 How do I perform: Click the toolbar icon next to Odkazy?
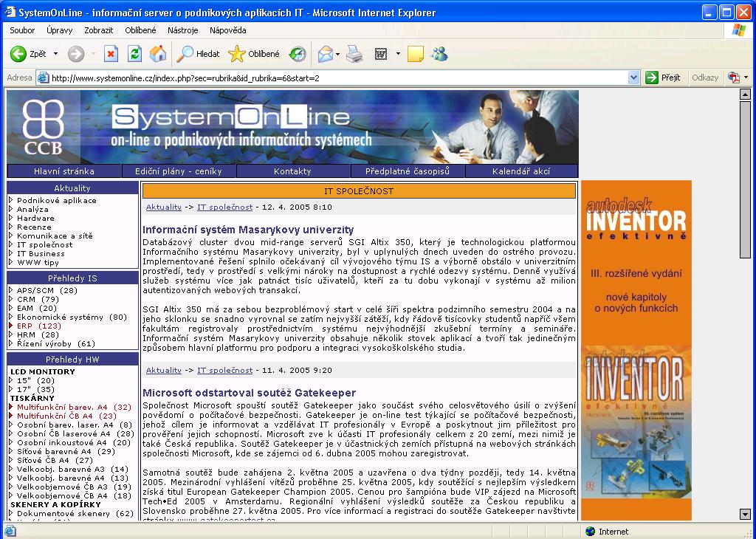[x=734, y=78]
